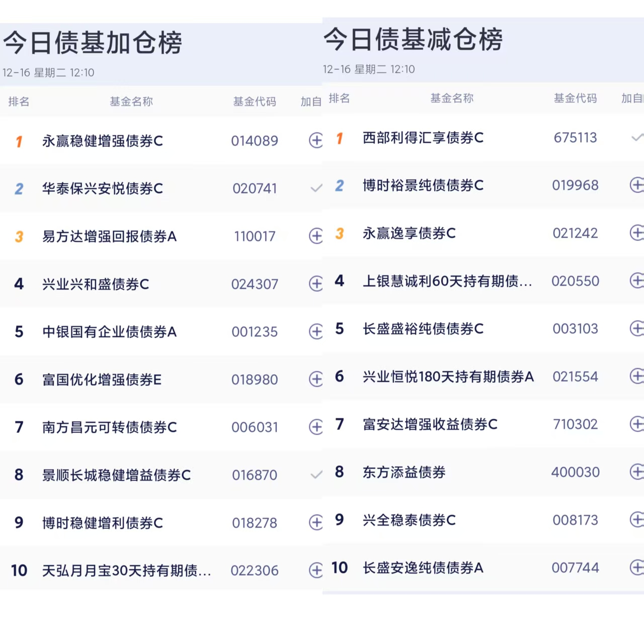Add 博时裕景纯债债券C to watchlist
Image resolution: width=644 pixels, height=644 pixels.
click(636, 185)
